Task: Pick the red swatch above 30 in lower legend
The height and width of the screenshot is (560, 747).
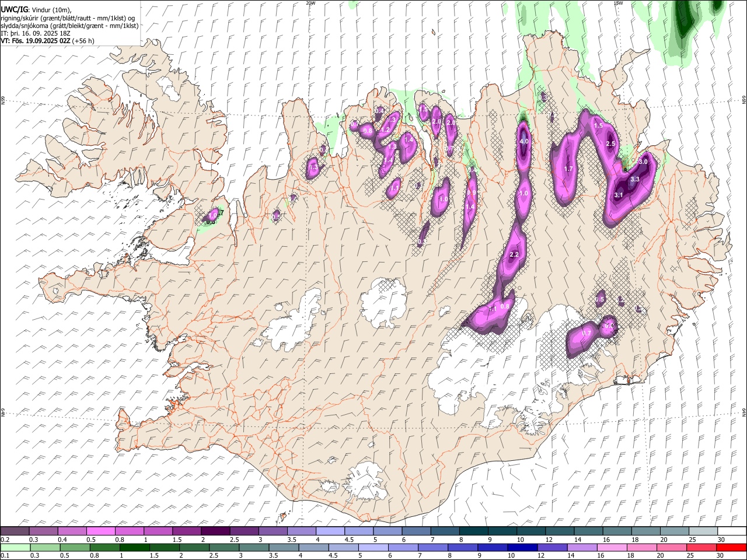Action: click(x=731, y=548)
